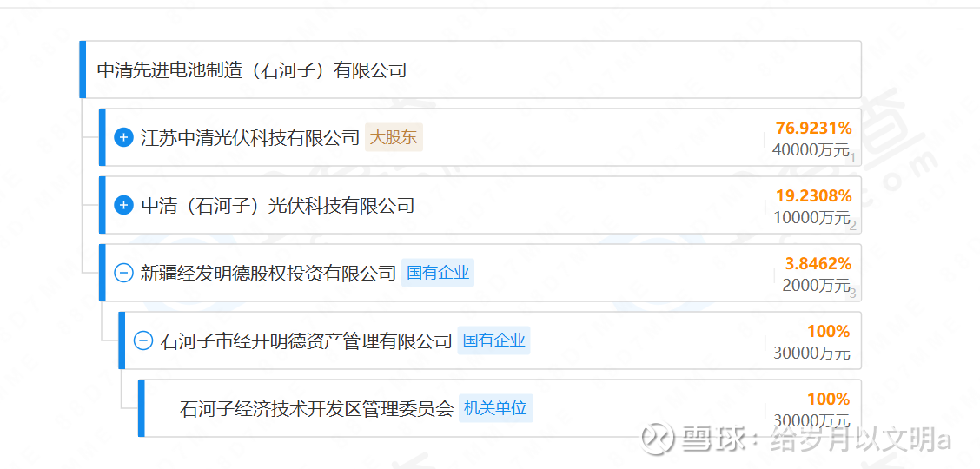This screenshot has height=469, width=980.
Task: Click the 76.9231% shareholding percentage
Action: tap(814, 129)
